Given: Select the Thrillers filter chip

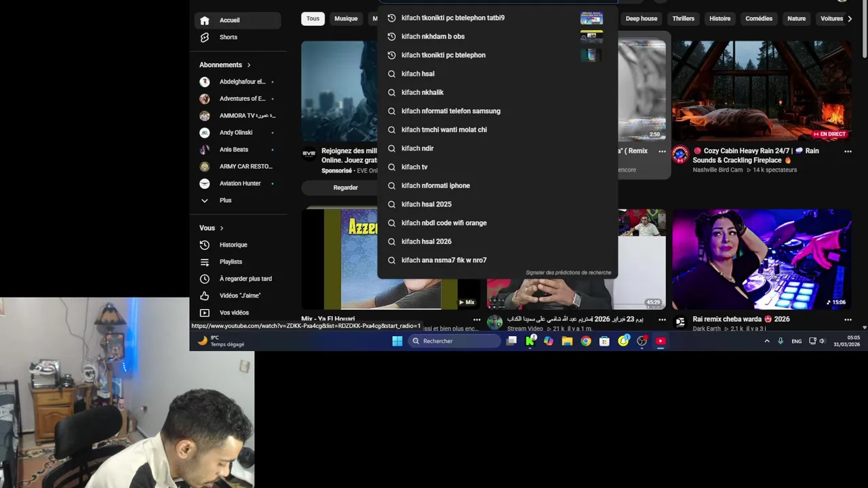Looking at the screenshot, I should (x=683, y=19).
